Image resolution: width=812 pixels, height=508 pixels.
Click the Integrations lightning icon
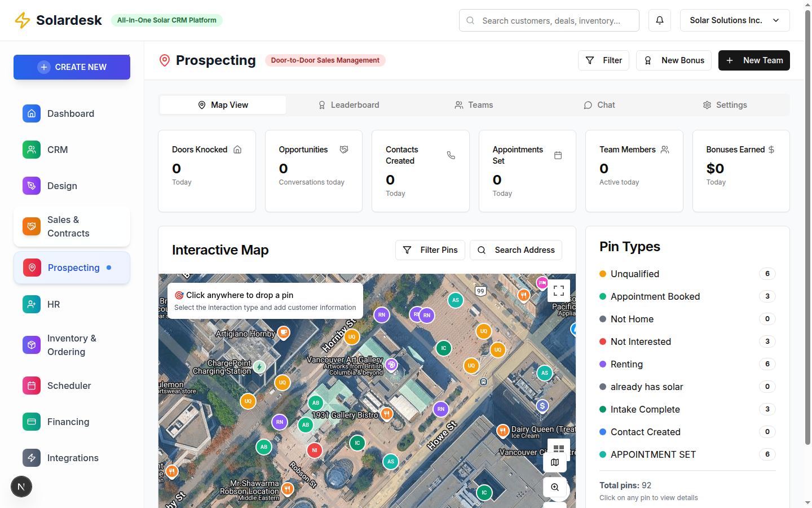point(31,458)
